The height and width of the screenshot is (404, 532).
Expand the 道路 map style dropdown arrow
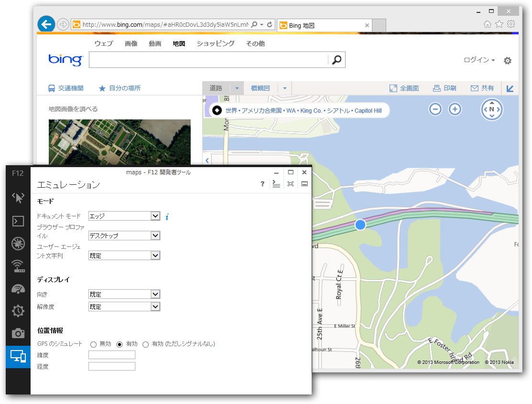pos(238,88)
